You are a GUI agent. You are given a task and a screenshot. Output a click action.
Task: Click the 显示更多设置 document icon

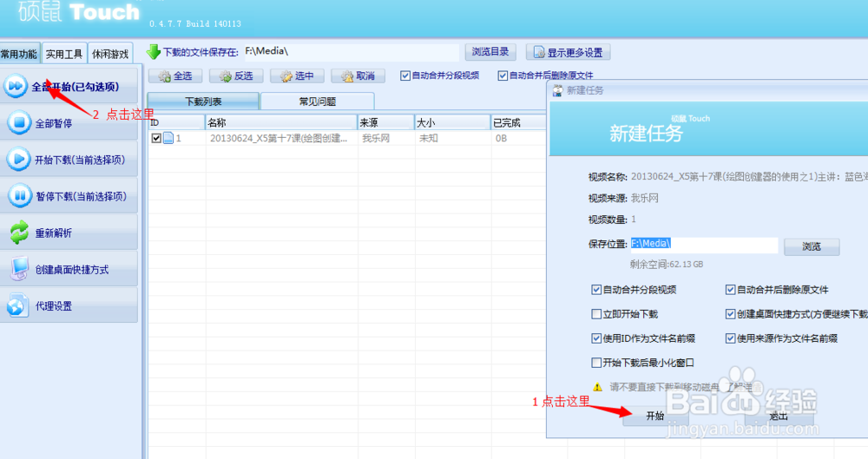[x=539, y=52]
